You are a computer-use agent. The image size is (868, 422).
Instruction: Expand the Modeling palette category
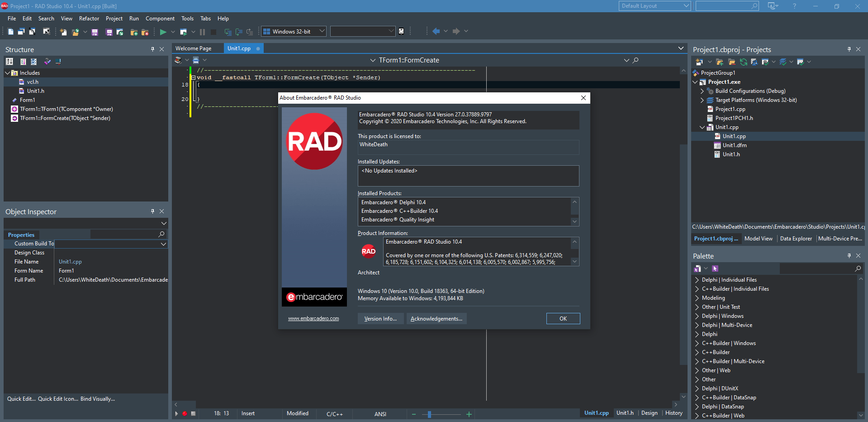tap(697, 298)
